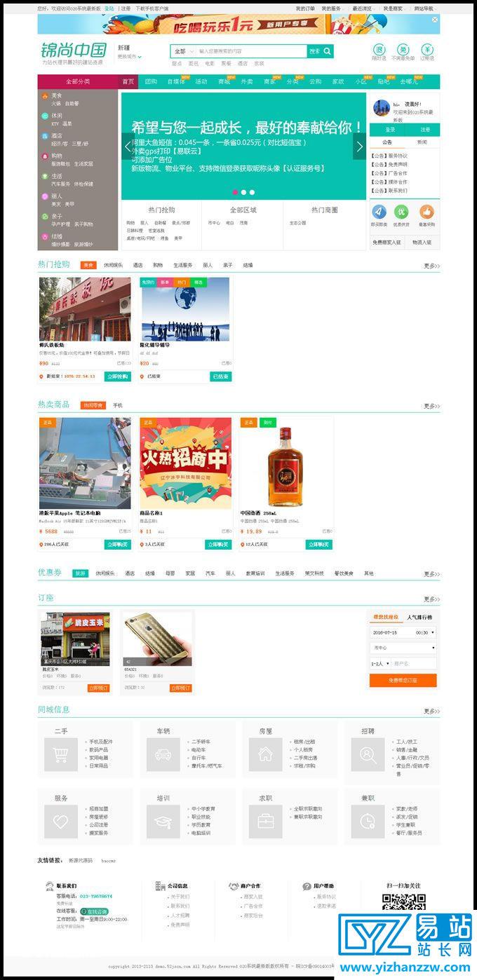477x980 pixels.
Task: Open 外卖 in the main navigation
Action: click(246, 81)
